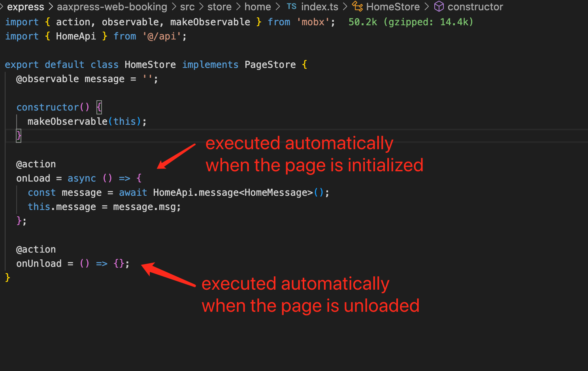Open the 'src' breadcrumb folder
The width and height of the screenshot is (588, 371).
point(187,7)
